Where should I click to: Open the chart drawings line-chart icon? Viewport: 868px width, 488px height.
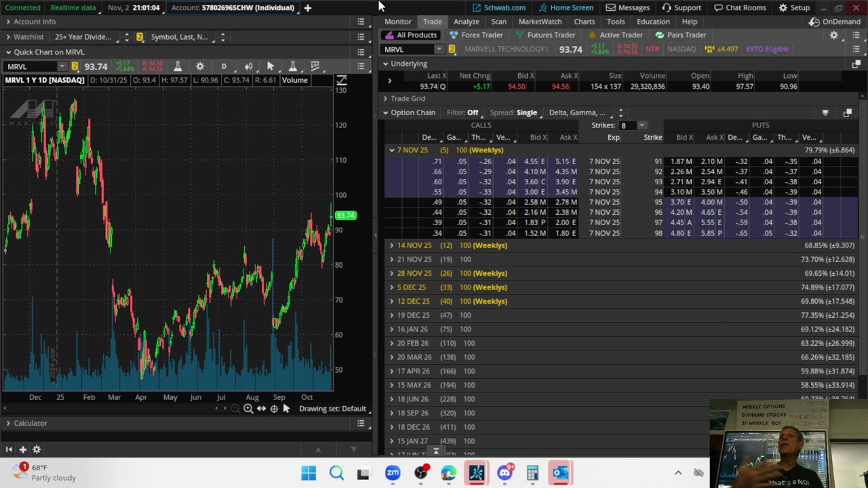click(x=315, y=66)
